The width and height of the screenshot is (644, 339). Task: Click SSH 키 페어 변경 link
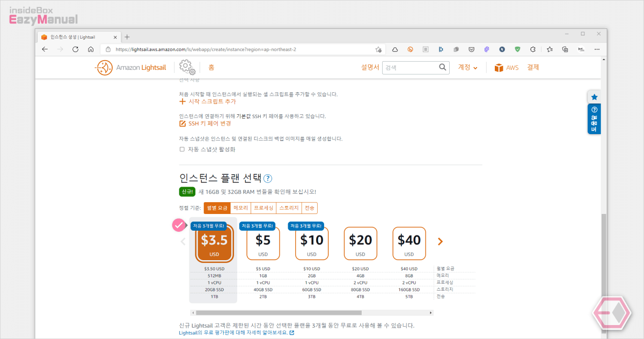pyautogui.click(x=205, y=123)
